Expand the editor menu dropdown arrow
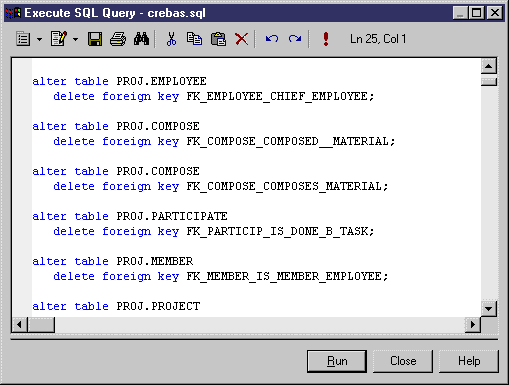Screen dimensions: 509x385 [39, 39]
